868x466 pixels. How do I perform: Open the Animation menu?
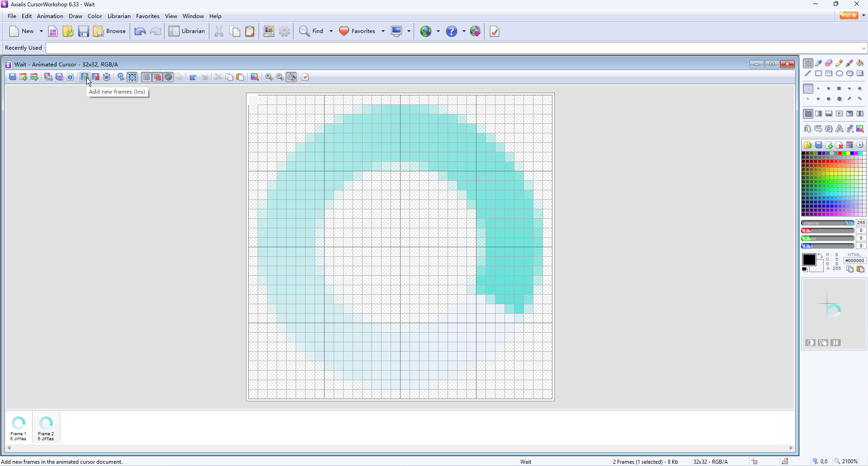(50, 16)
